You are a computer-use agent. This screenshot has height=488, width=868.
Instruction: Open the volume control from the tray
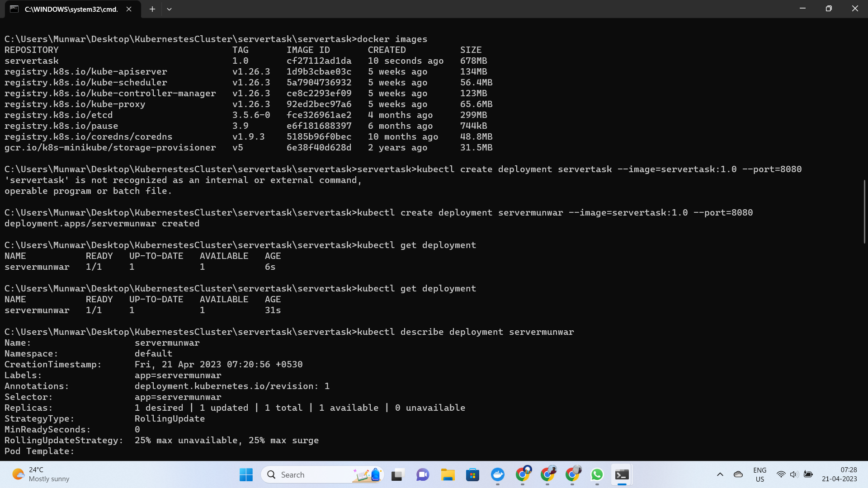coord(793,474)
